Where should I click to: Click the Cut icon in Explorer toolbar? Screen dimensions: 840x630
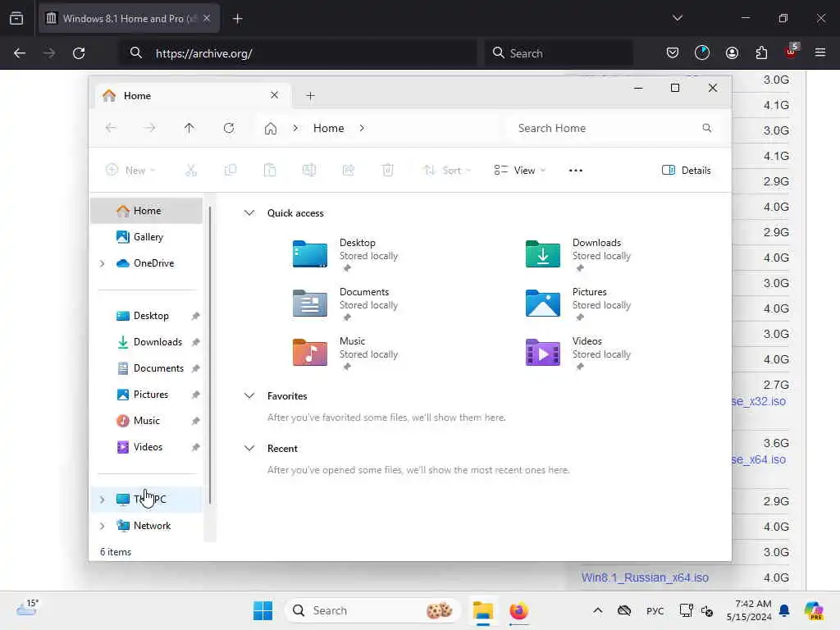[191, 171]
